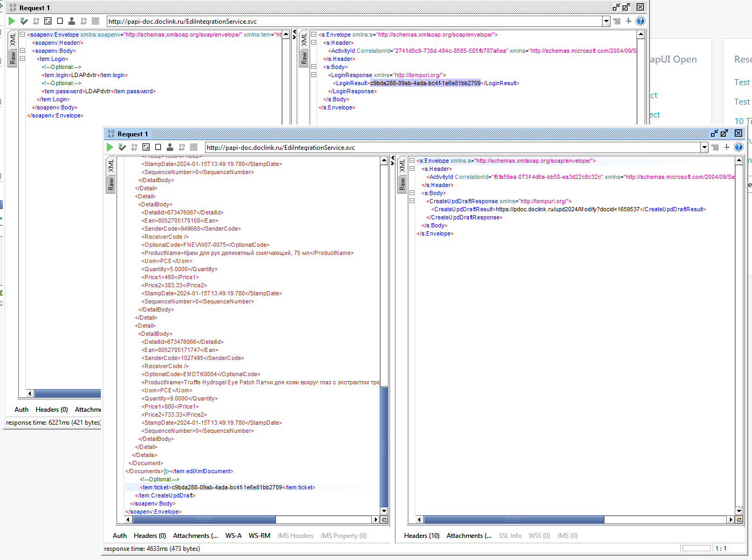
Task: Click the empty square icon, front window
Action: pos(158,147)
